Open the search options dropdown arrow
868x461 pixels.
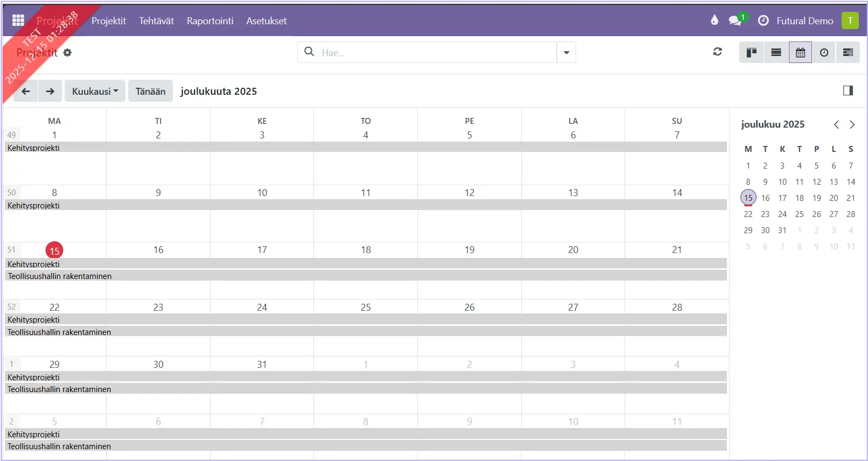click(x=566, y=53)
